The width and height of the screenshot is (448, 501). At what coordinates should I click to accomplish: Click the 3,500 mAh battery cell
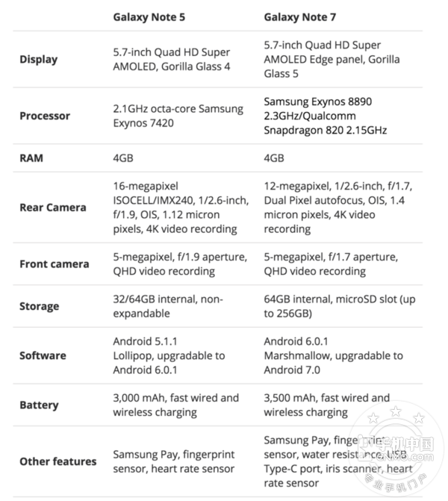tap(327, 405)
